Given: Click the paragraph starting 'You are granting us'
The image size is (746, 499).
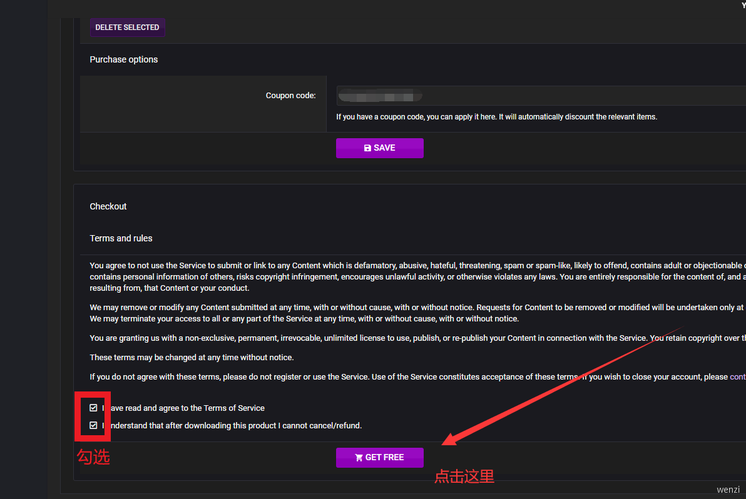Looking at the screenshot, I should click(418, 338).
